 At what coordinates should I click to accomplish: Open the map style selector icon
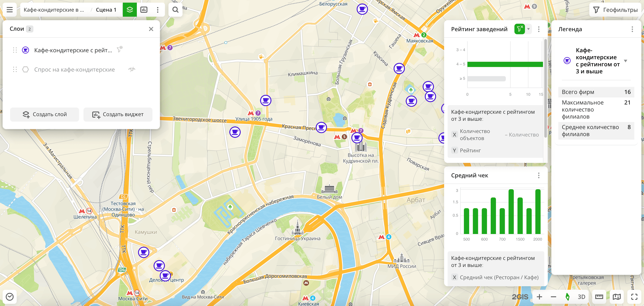[x=617, y=297]
